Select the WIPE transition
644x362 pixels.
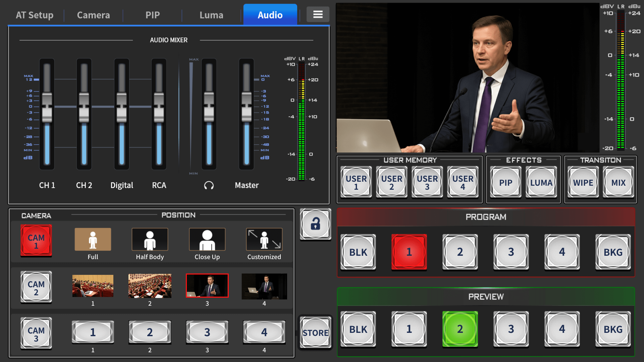[583, 183]
